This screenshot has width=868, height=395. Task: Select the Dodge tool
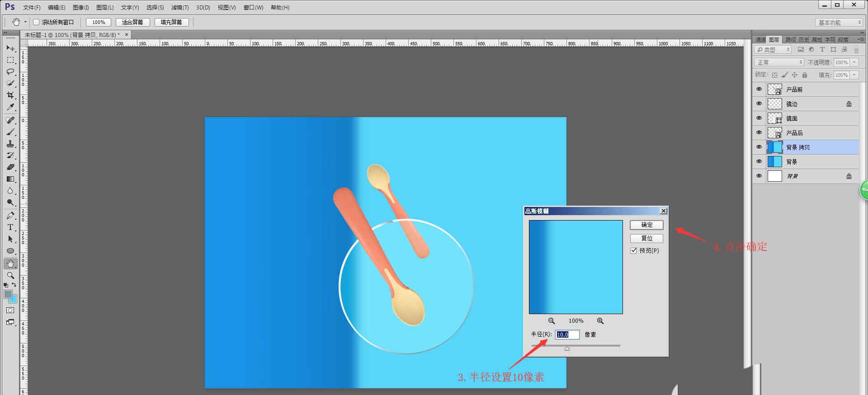tap(10, 202)
